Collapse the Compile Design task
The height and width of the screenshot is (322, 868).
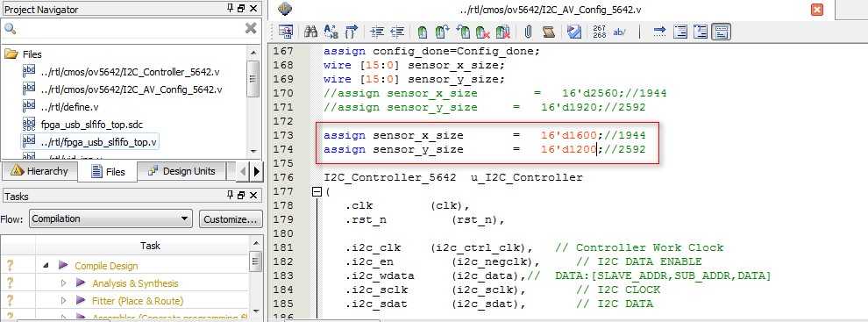tap(46, 266)
